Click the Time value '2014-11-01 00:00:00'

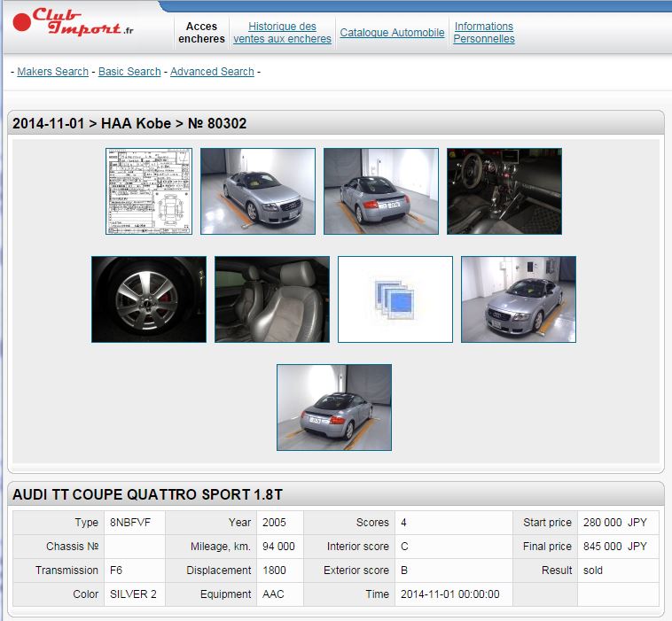[x=450, y=594]
